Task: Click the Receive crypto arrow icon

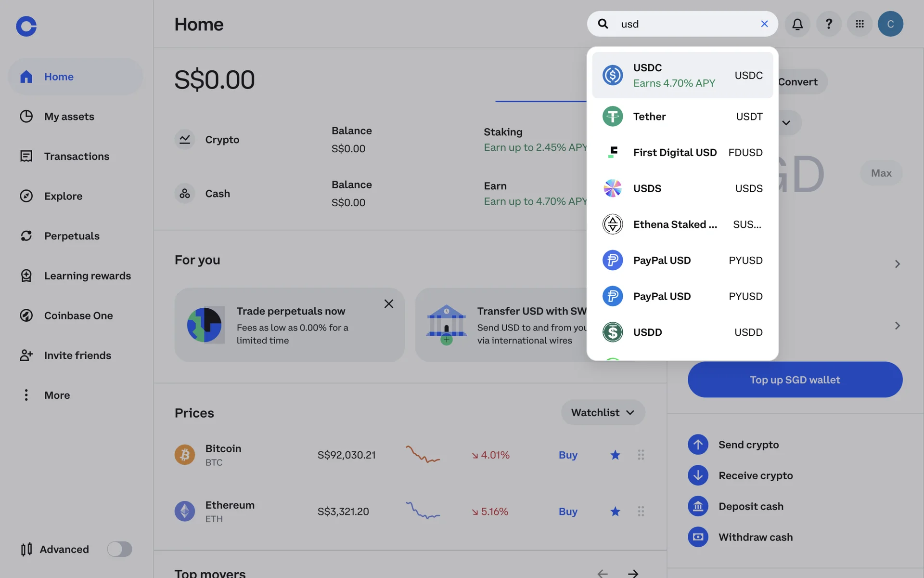Action: [x=698, y=475]
